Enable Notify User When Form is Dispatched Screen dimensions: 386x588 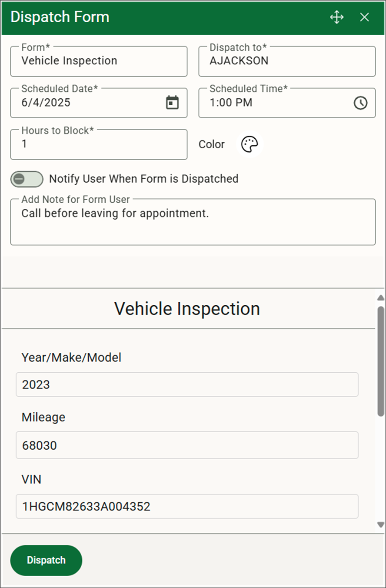click(x=27, y=179)
